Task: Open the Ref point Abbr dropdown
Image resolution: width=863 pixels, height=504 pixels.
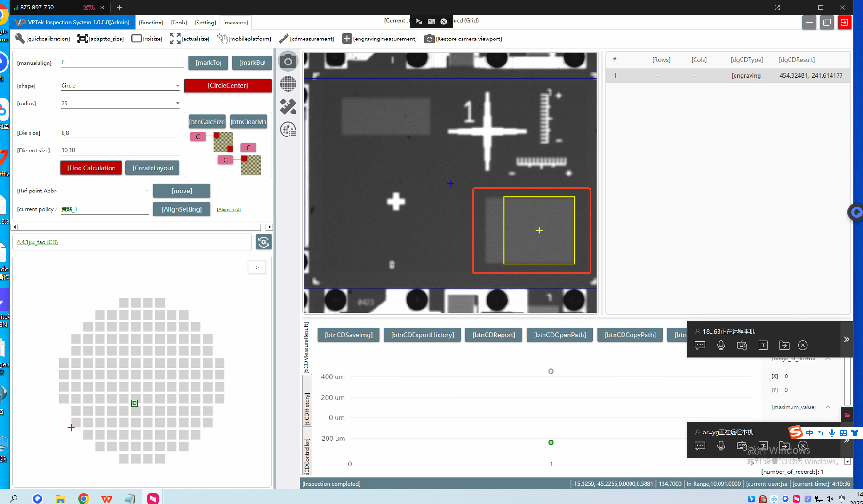Action: pyautogui.click(x=147, y=191)
